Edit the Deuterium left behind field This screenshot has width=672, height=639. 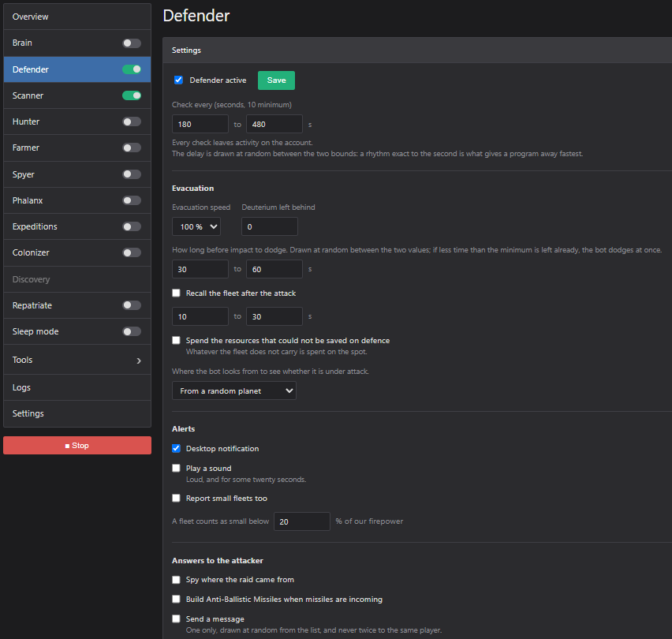(x=270, y=226)
